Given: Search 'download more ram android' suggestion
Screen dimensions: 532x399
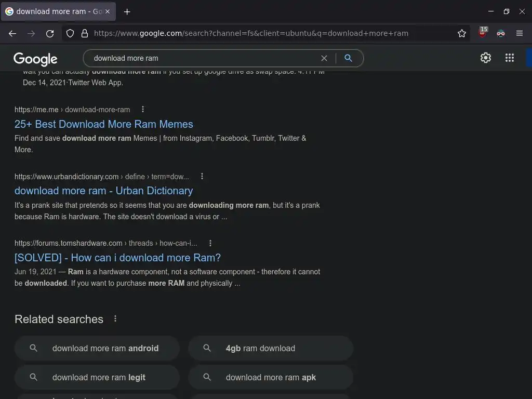Looking at the screenshot, I should [97, 348].
